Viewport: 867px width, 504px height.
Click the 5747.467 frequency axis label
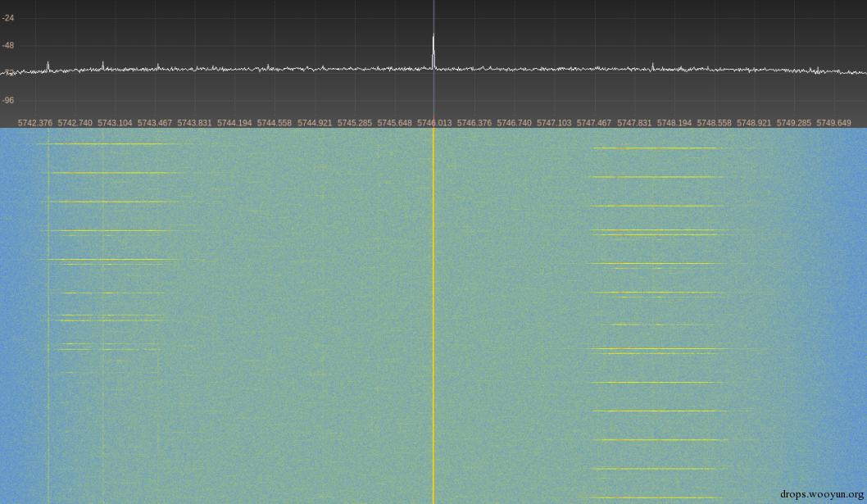594,123
